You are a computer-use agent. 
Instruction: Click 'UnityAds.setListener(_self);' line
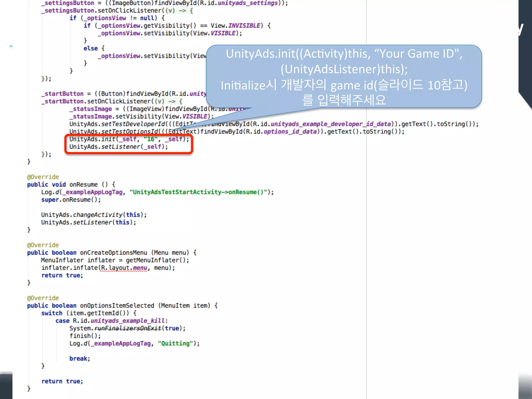click(x=119, y=147)
